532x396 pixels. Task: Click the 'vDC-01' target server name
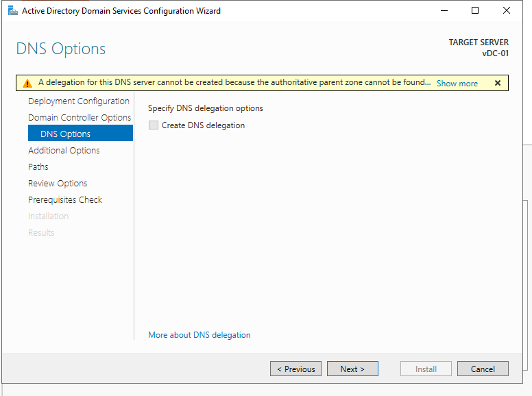[495, 53]
